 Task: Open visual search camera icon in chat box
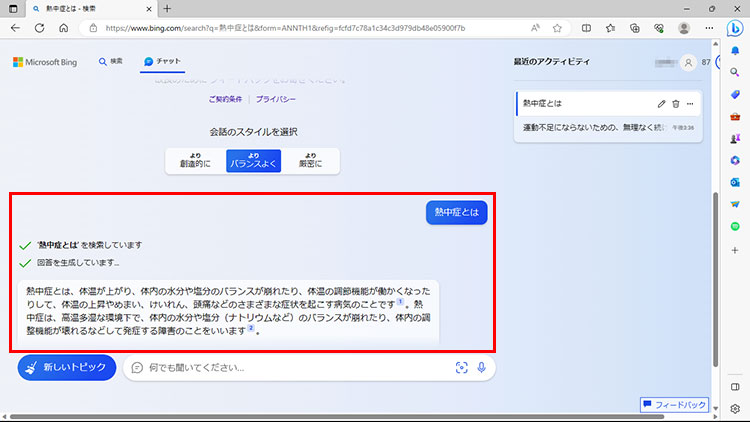(x=461, y=368)
